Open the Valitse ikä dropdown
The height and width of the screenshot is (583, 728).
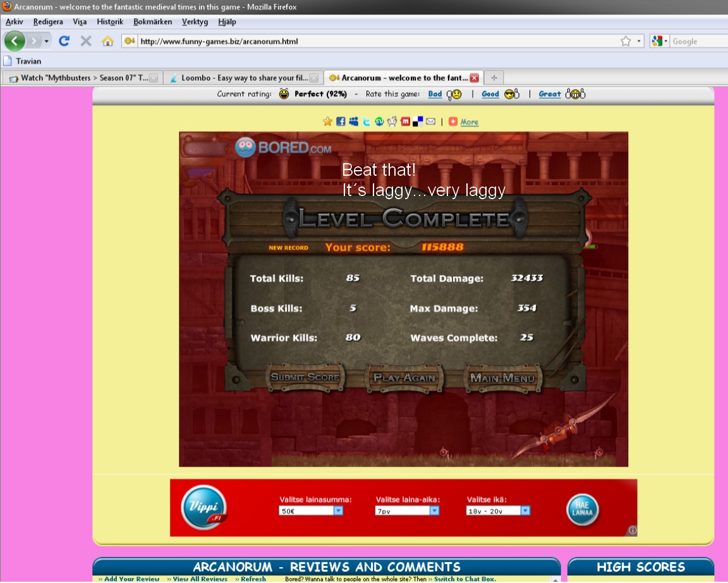[498, 511]
